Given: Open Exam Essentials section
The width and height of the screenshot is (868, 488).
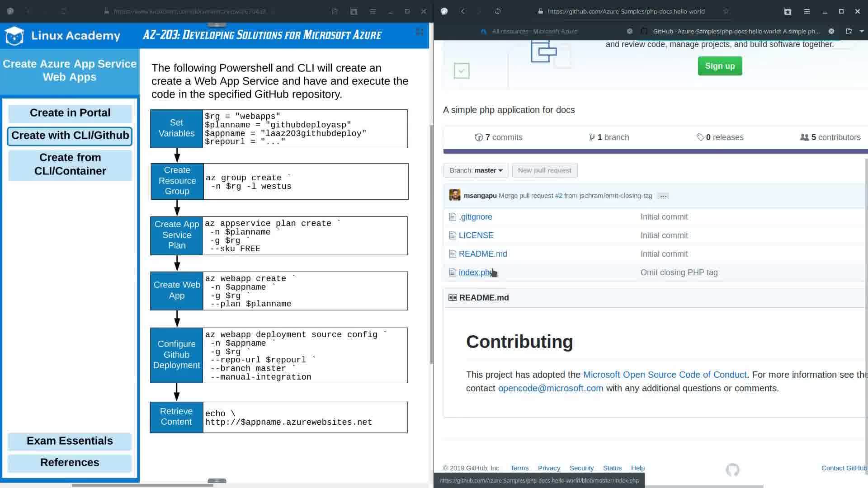Looking at the screenshot, I should [70, 441].
